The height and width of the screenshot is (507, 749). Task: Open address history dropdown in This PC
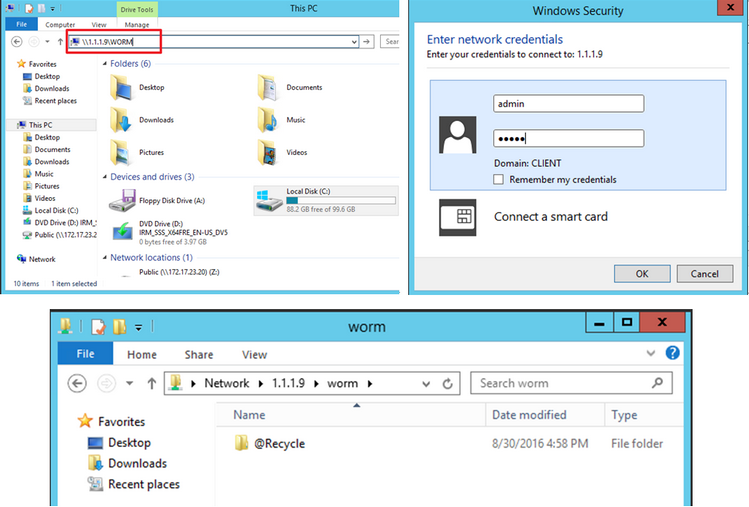click(354, 42)
